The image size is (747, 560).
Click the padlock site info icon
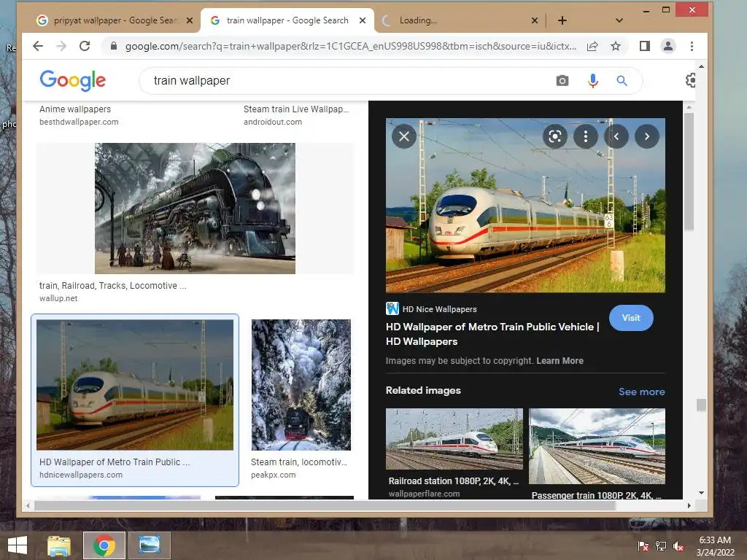(x=113, y=46)
